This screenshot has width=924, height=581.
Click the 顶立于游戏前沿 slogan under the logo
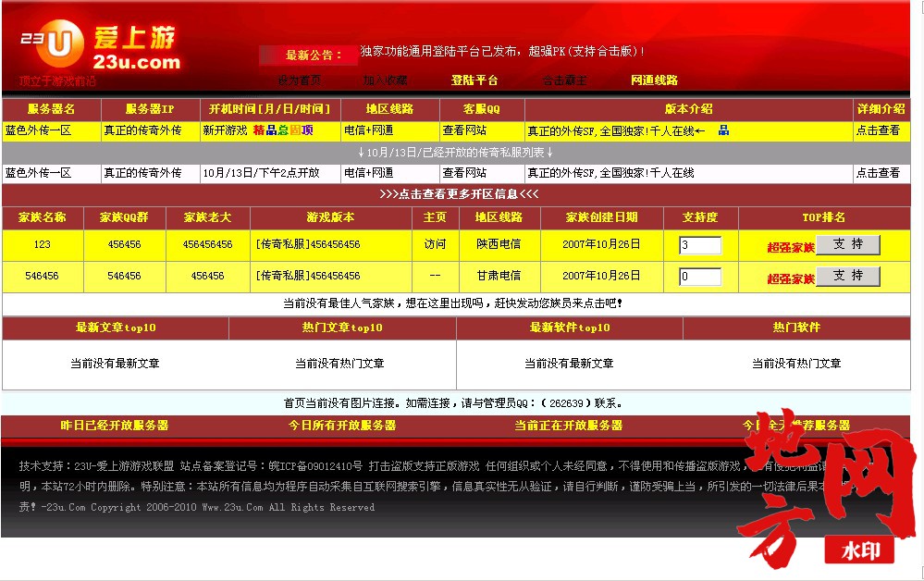[x=57, y=80]
